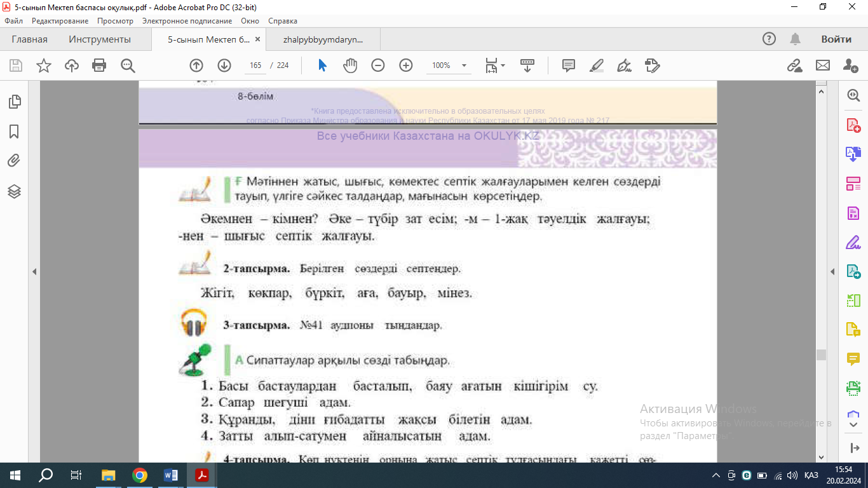
Task: Open Windows Start menu
Action: pos(15,475)
